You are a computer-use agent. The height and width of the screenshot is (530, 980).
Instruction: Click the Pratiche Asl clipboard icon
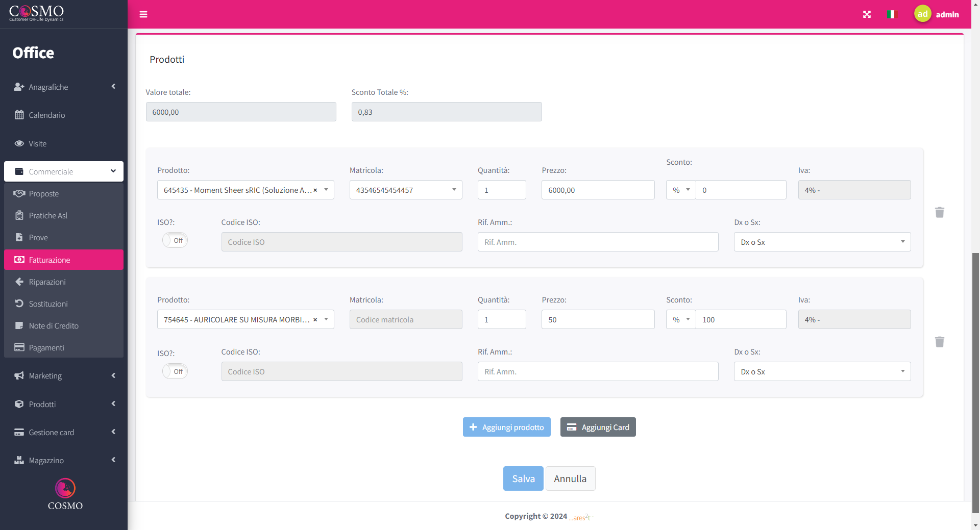click(19, 215)
